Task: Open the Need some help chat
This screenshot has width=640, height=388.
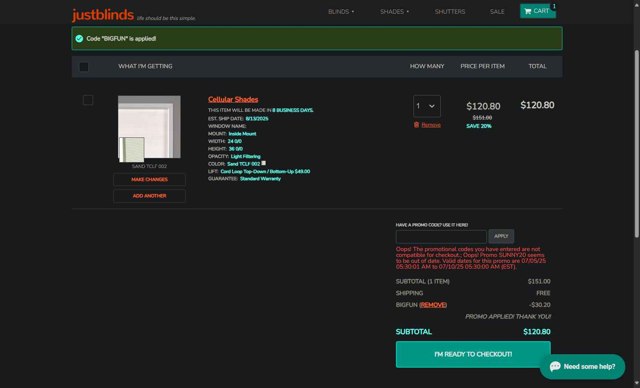Action: coord(582,367)
